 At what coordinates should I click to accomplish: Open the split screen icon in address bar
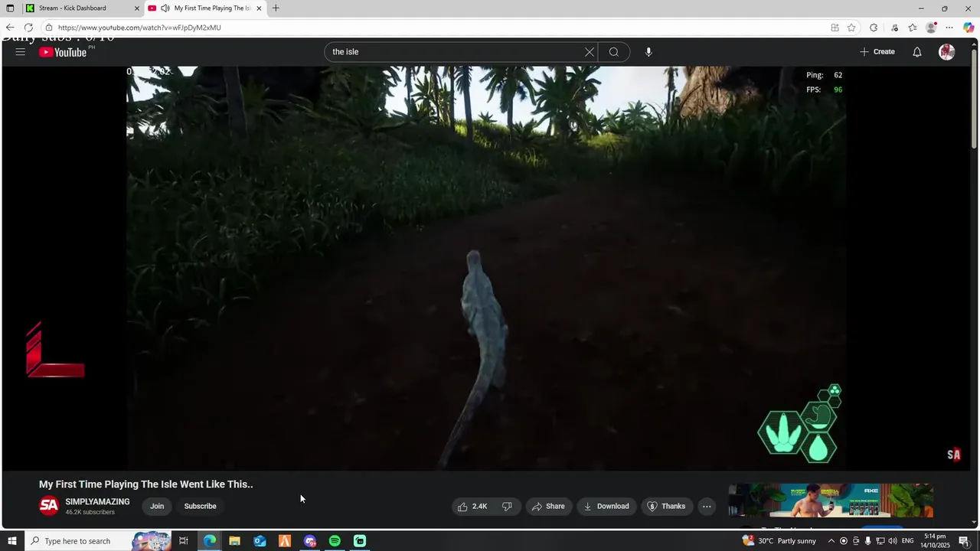(x=835, y=28)
